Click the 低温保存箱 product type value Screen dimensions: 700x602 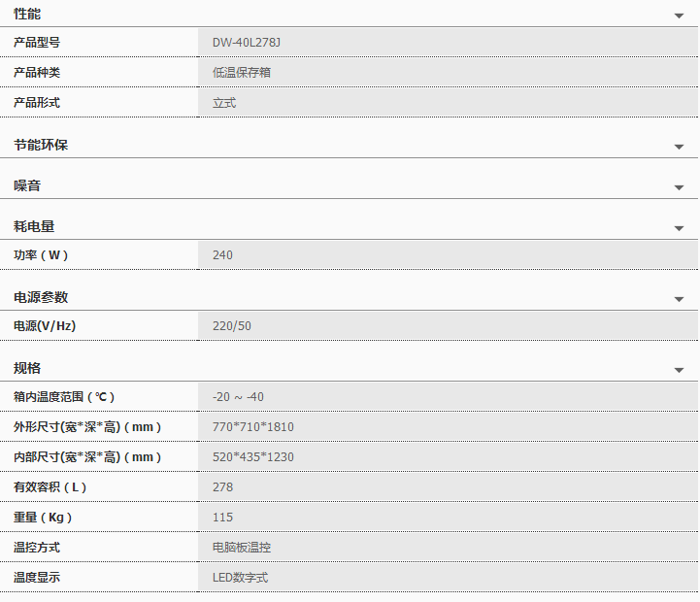point(241,73)
